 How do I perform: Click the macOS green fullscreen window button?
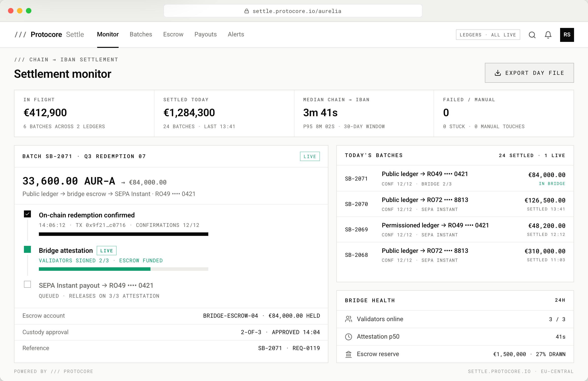(29, 11)
